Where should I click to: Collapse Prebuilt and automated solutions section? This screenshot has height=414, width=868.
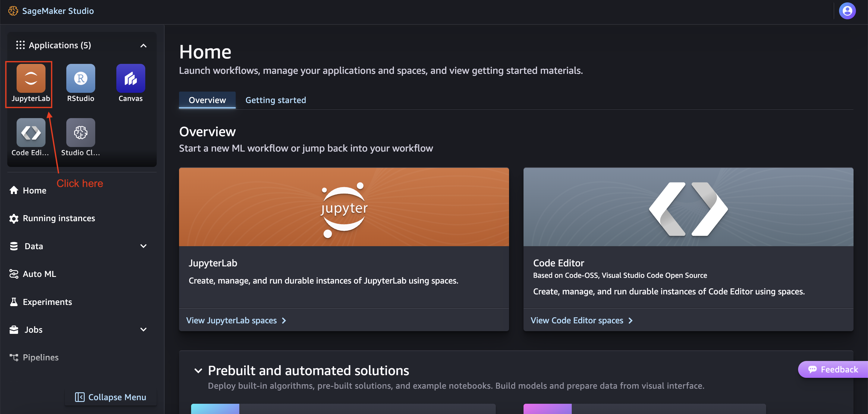click(x=198, y=371)
